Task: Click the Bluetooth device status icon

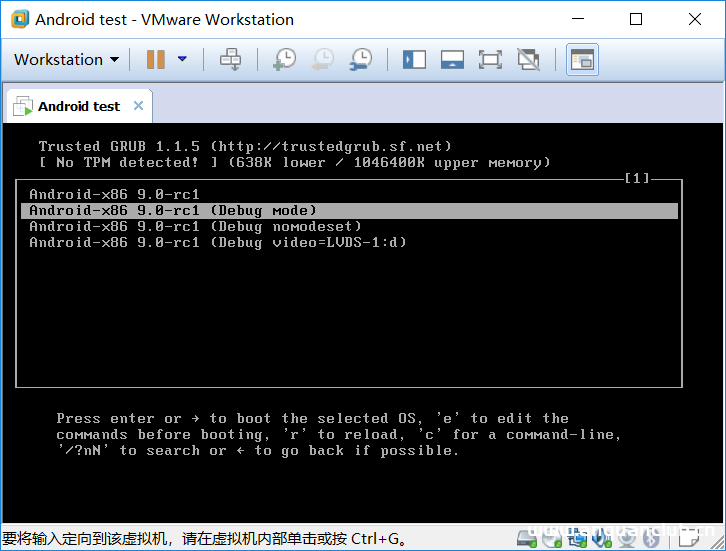Action: tap(651, 538)
